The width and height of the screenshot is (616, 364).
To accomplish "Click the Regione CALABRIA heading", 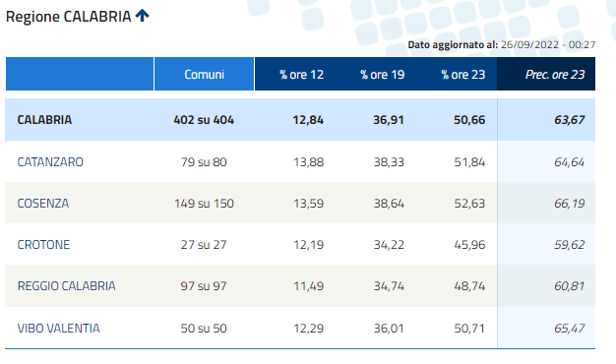I will 68,17.
